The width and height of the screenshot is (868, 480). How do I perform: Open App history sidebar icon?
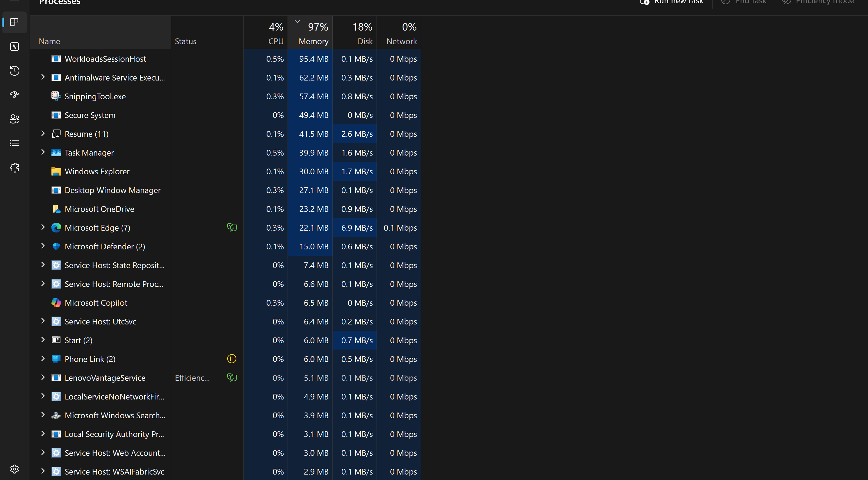point(15,71)
